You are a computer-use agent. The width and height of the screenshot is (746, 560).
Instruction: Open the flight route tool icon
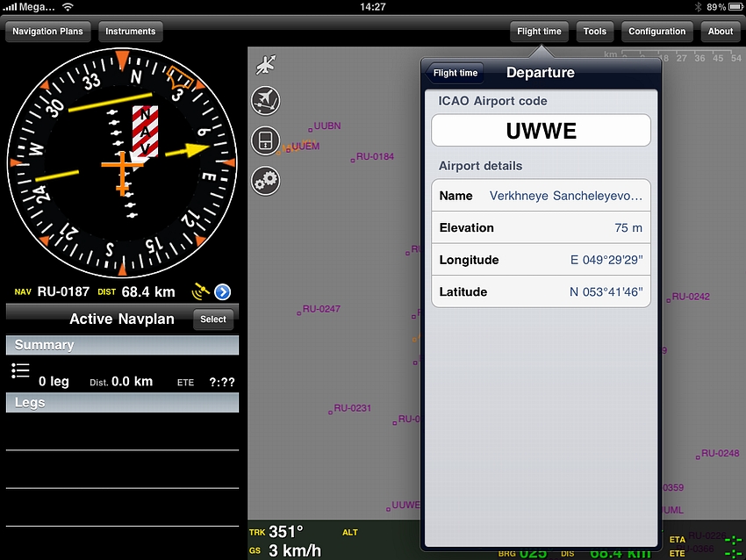coord(265,101)
